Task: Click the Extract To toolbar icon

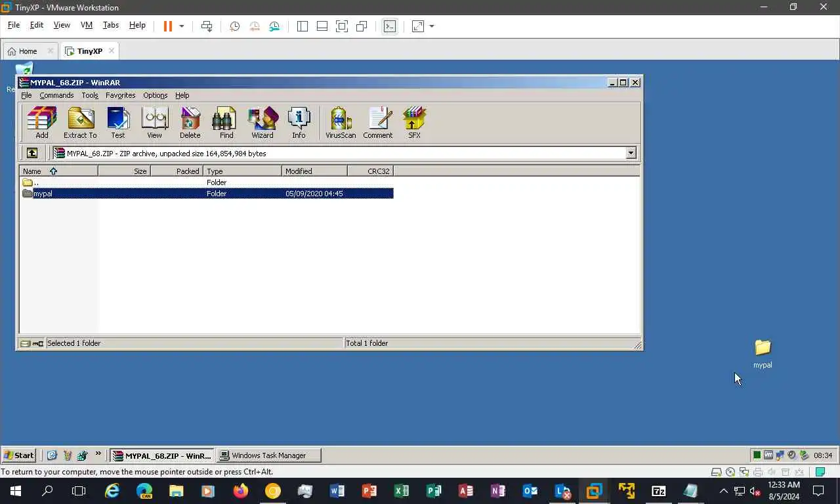Action: pyautogui.click(x=80, y=123)
